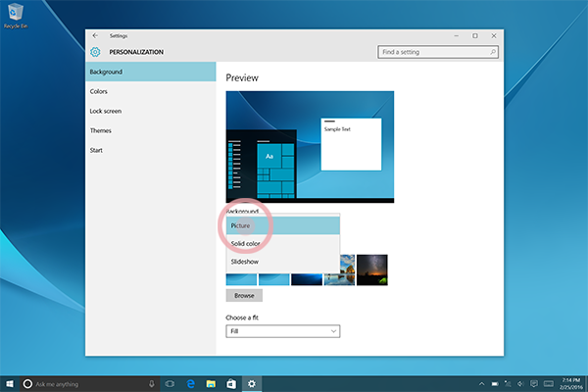Click the Browse button
This screenshot has height=392, width=588.
[x=244, y=296]
